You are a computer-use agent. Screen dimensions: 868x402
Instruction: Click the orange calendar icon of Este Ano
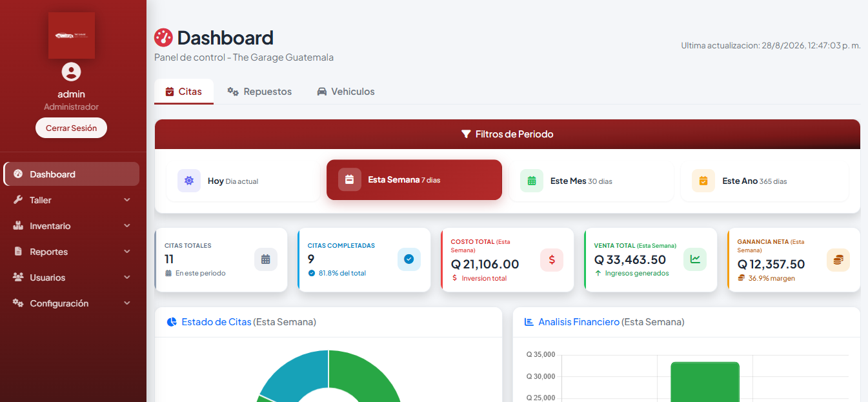click(x=703, y=181)
